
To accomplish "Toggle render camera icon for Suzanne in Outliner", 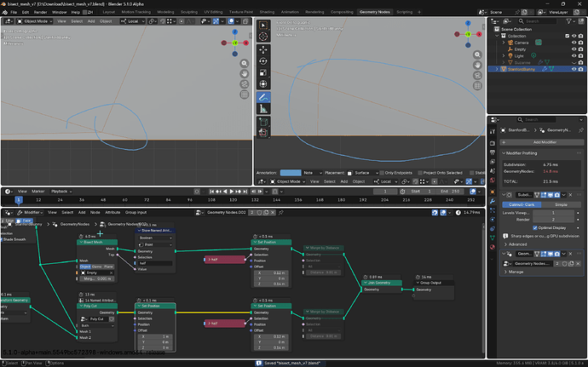I will click(581, 63).
